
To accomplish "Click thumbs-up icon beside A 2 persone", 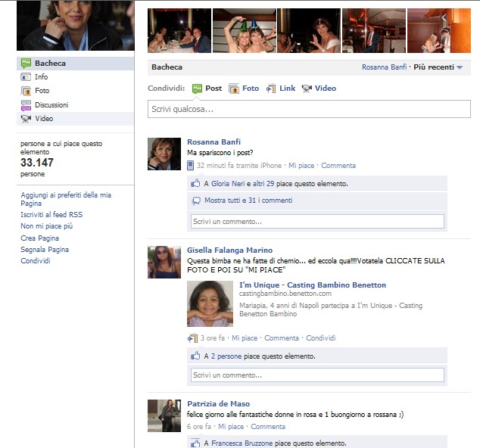I will pyautogui.click(x=195, y=356).
